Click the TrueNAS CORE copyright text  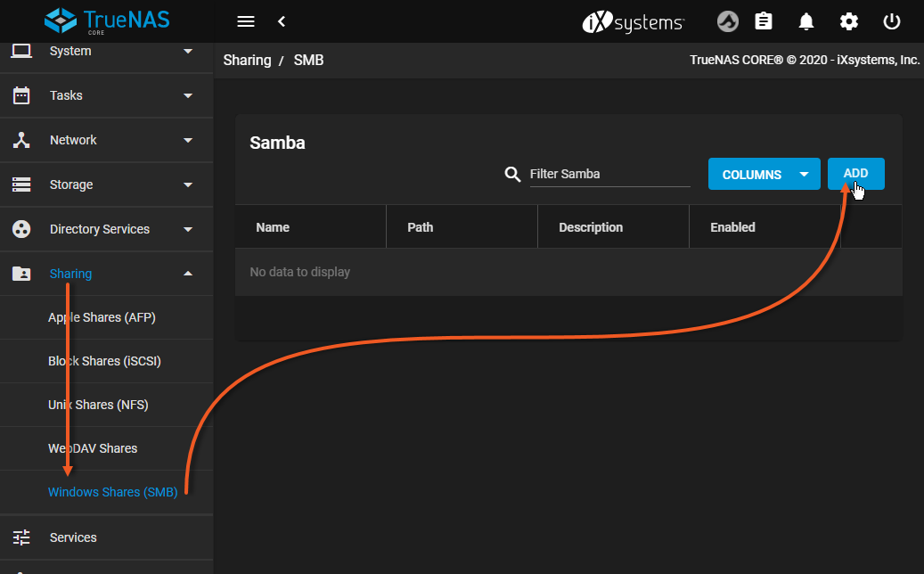[x=805, y=60]
